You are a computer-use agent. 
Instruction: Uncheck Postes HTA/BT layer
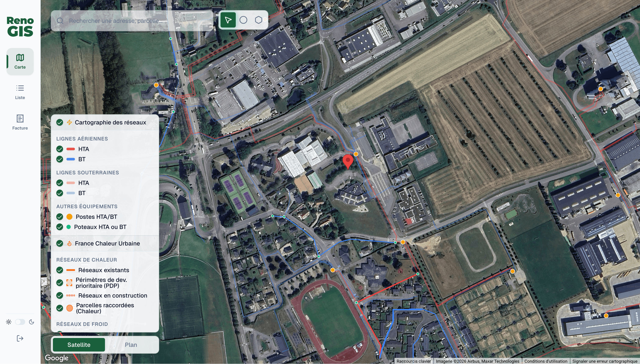pyautogui.click(x=59, y=217)
